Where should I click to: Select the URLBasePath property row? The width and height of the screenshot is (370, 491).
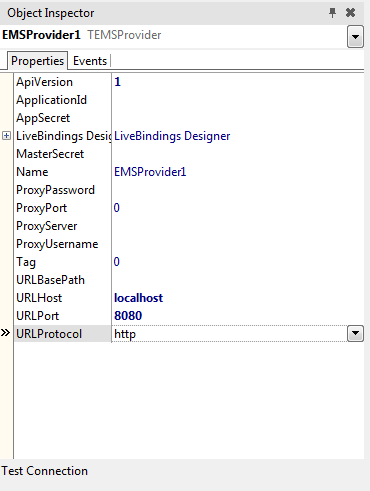189,280
